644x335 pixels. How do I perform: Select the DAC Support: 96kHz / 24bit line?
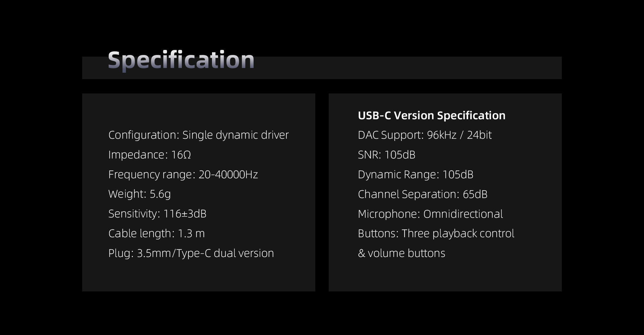[425, 135]
